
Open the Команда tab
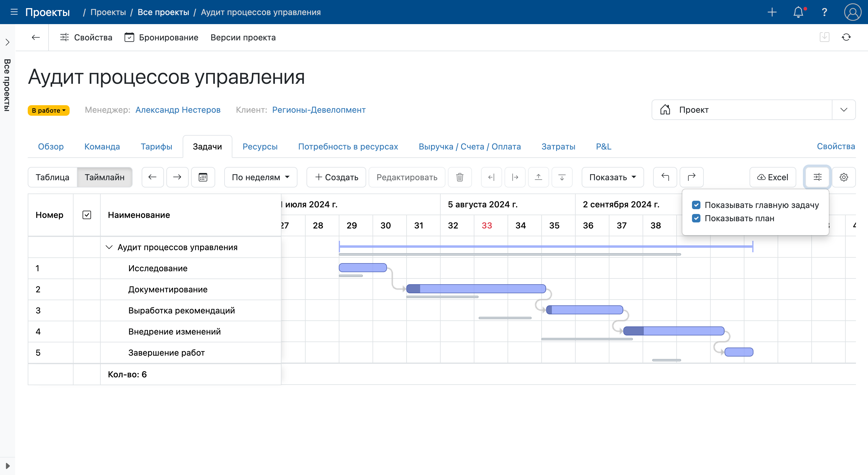[x=102, y=146]
